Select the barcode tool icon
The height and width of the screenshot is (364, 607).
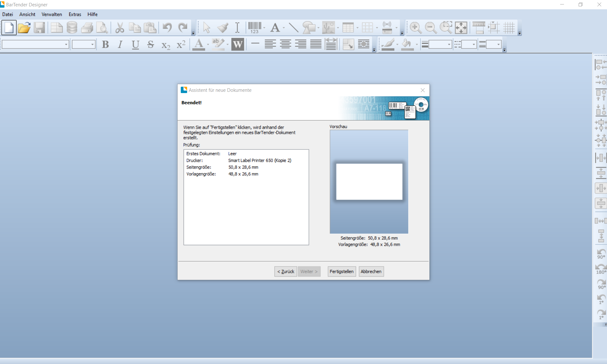[255, 28]
